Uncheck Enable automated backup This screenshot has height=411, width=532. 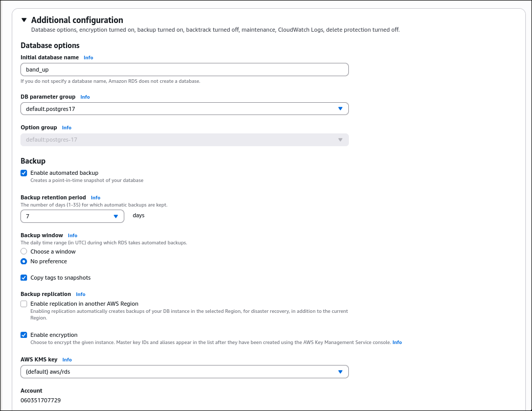[24, 173]
